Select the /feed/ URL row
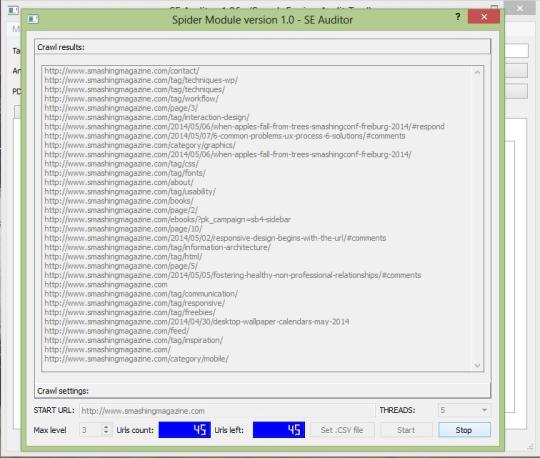The width and height of the screenshot is (540, 458). [117, 331]
